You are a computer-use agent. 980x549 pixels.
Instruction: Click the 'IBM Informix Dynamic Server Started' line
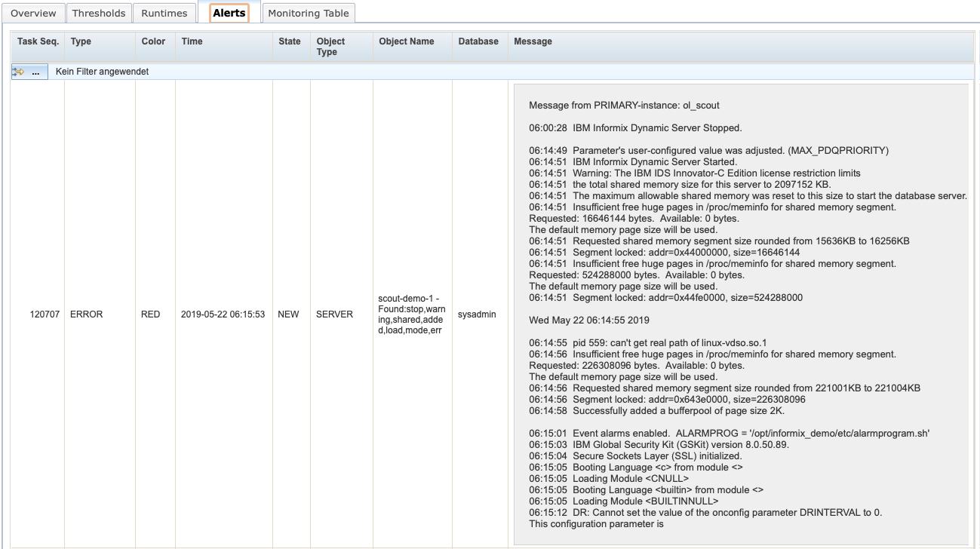coord(633,162)
